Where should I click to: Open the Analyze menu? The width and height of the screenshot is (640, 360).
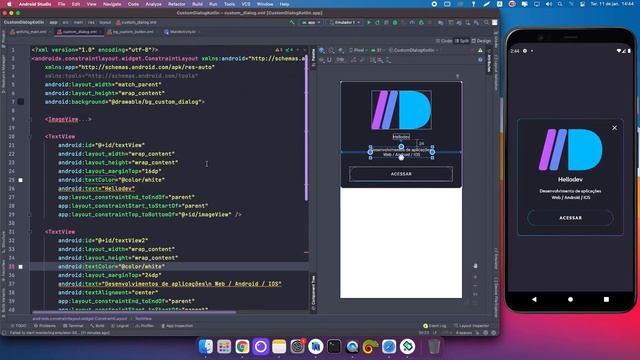pos(153,4)
